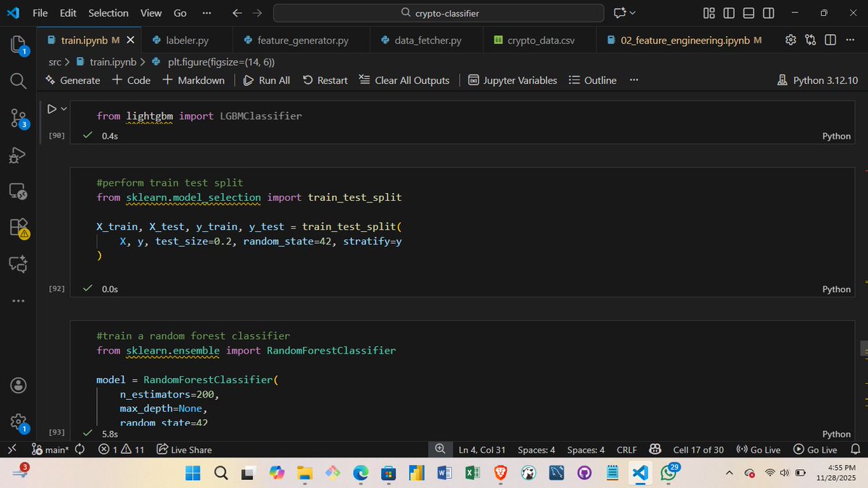Open the Search view in activity bar
The height and width of the screenshot is (488, 868).
tap(19, 80)
